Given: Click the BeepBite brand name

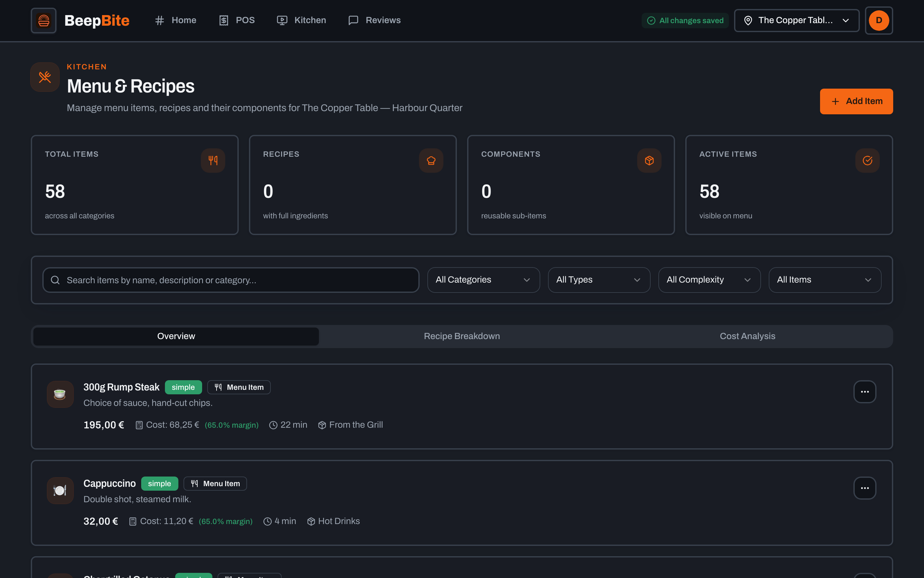Looking at the screenshot, I should tap(97, 21).
